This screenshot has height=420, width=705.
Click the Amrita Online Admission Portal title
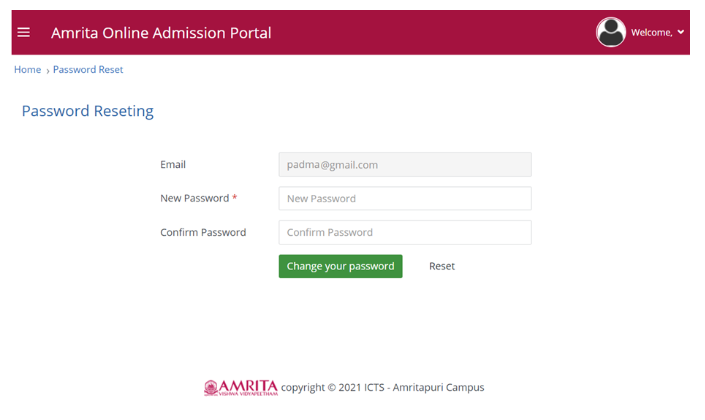161,33
